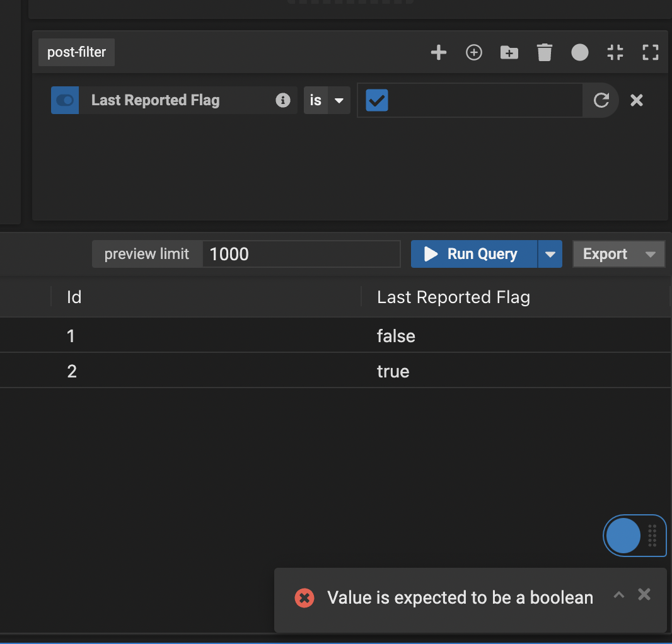672x644 pixels.
Task: Grab the dotted drag handle by blue circle
Action: [x=652, y=536]
